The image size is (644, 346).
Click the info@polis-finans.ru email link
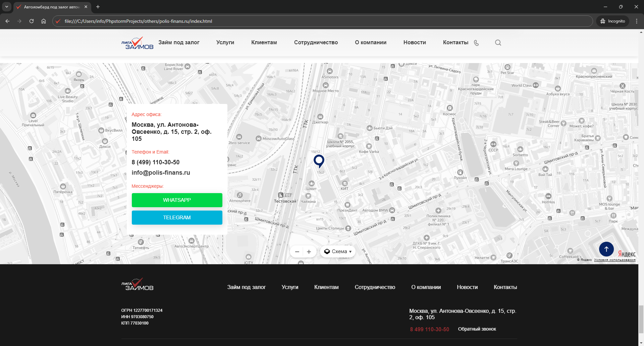161,173
